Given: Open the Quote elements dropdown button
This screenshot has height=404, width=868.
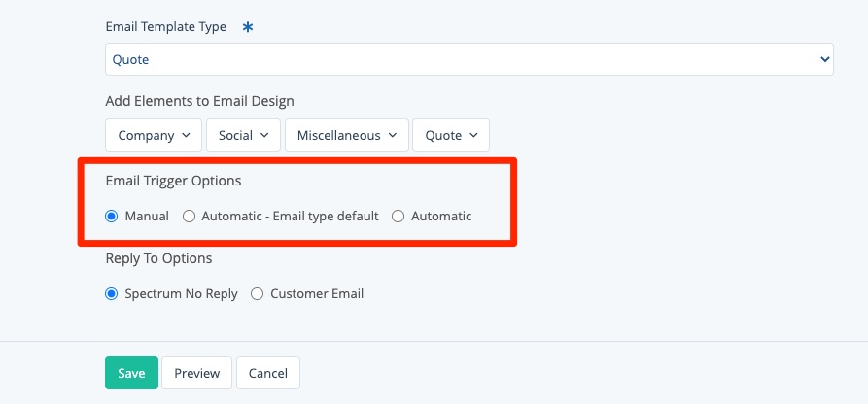Looking at the screenshot, I should click(451, 135).
